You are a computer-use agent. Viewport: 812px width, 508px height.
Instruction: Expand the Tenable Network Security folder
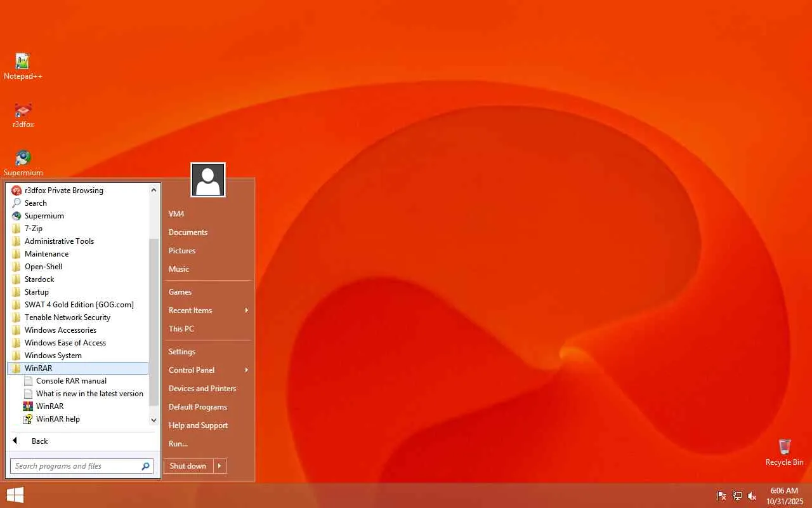[x=77, y=317]
